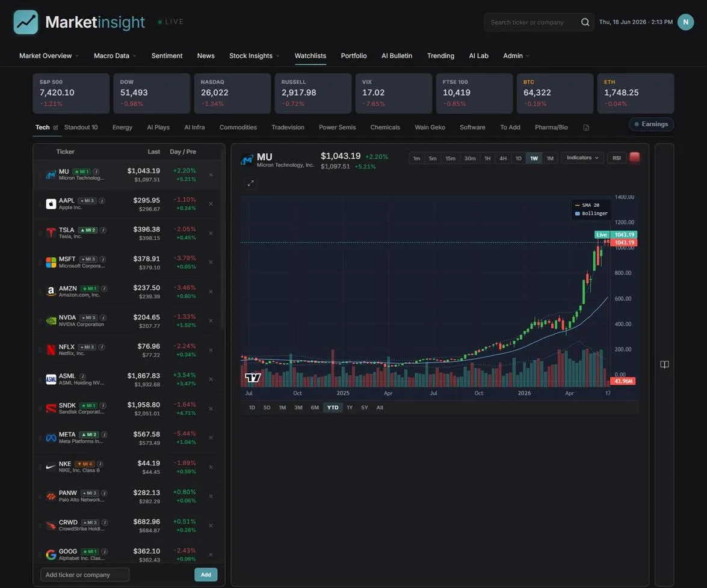The image size is (707, 588).
Task: Open the Indicators dropdown
Action: pyautogui.click(x=582, y=158)
